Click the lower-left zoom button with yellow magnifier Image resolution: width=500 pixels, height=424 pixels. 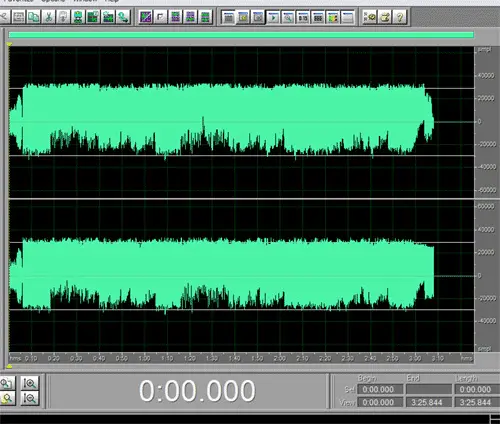[7, 398]
